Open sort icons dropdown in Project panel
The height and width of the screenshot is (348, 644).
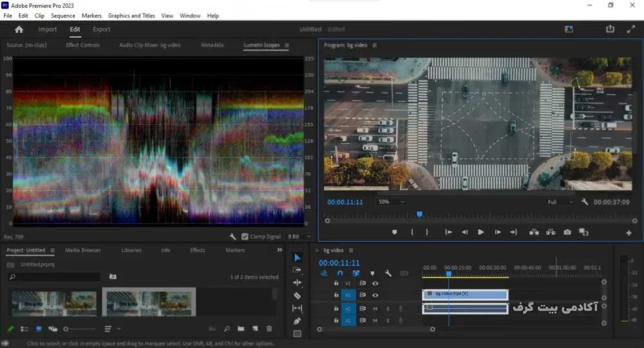point(112,329)
